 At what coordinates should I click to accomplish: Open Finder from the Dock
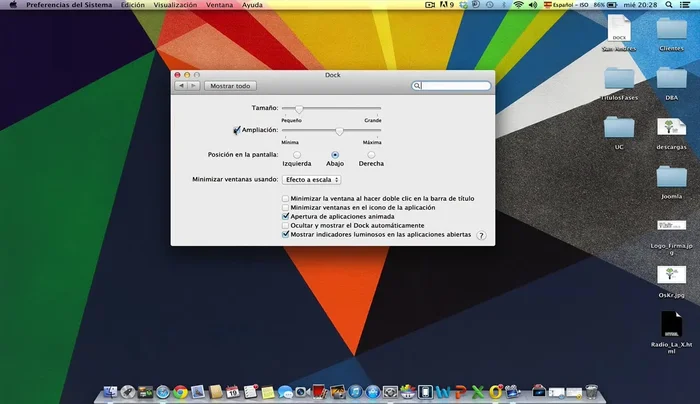111,392
